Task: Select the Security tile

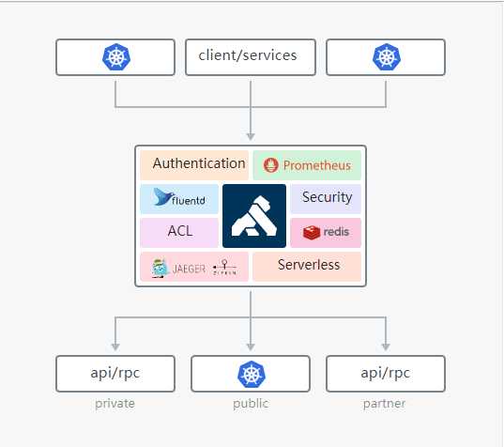Action: pos(326,199)
